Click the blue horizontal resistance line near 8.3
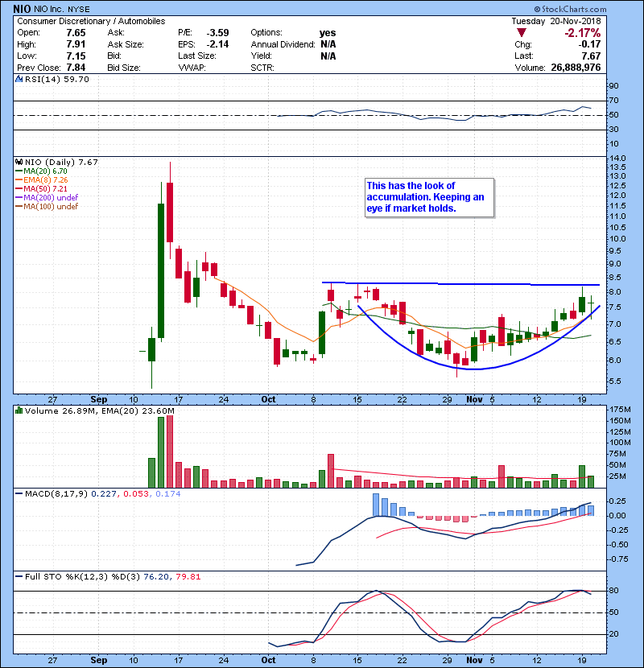The width and height of the screenshot is (644, 668). pos(460,284)
